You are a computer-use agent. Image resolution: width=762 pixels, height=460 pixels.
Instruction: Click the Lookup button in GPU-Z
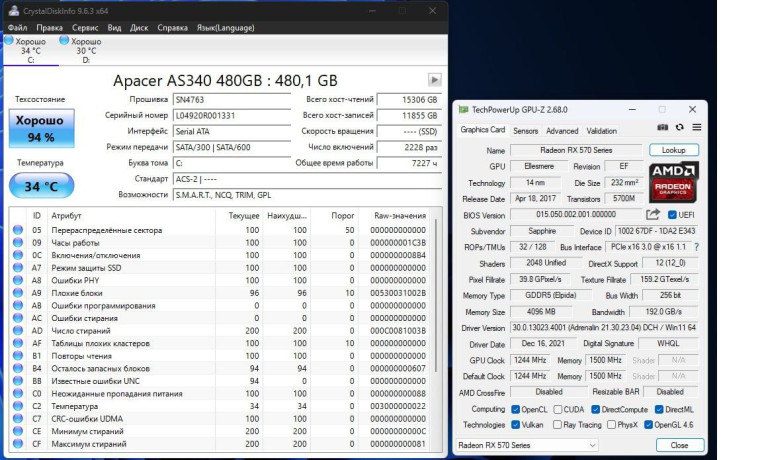click(x=674, y=150)
